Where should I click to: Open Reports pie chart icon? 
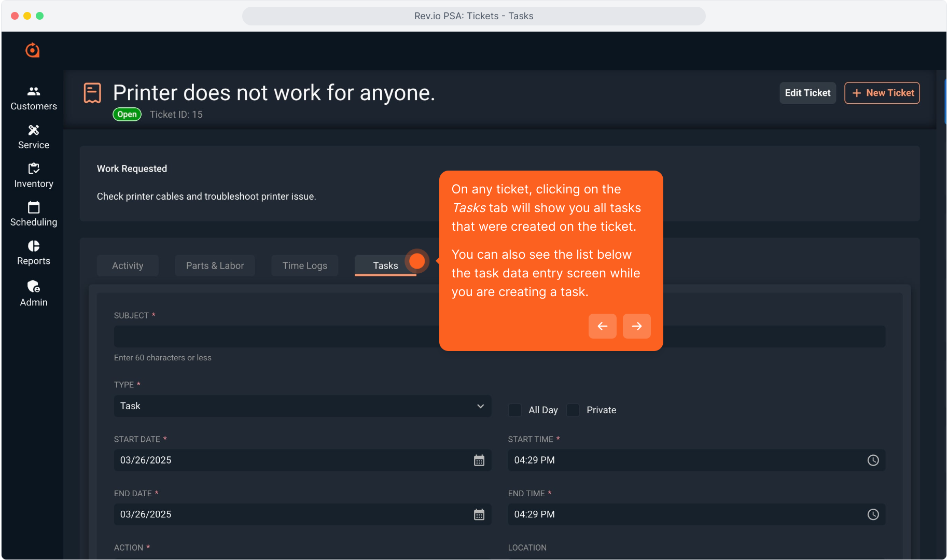(x=34, y=246)
